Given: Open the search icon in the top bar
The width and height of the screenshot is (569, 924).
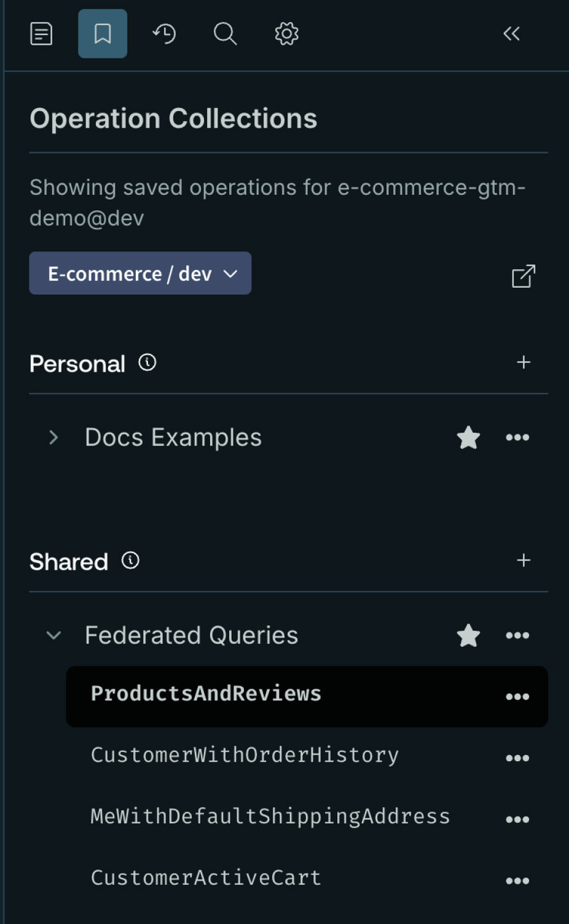Looking at the screenshot, I should tap(225, 33).
